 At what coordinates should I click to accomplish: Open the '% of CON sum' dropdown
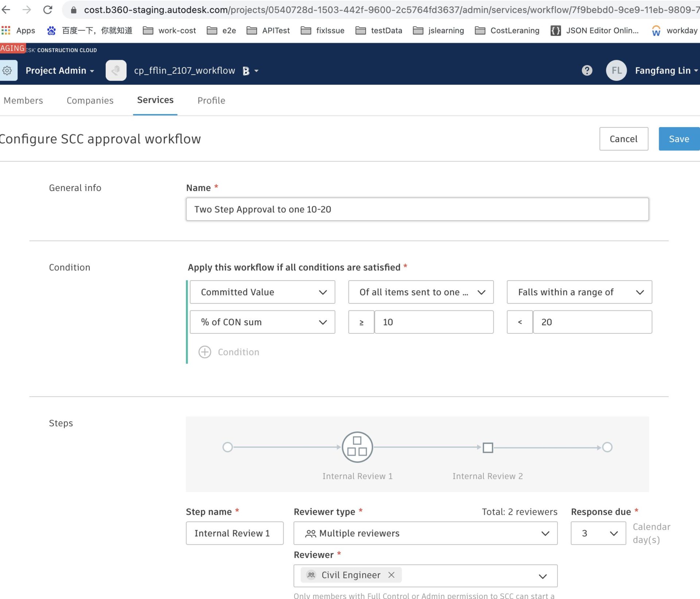click(x=262, y=322)
